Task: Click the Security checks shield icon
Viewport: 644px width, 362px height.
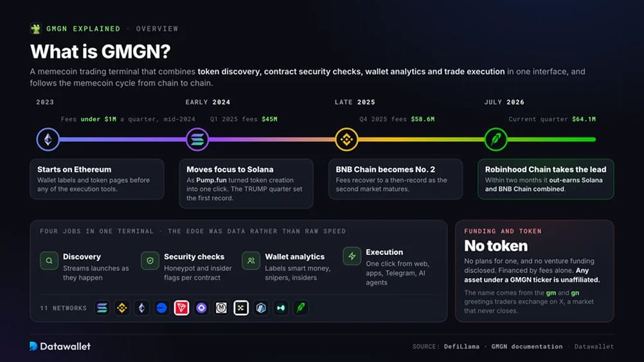Action: coord(150,261)
